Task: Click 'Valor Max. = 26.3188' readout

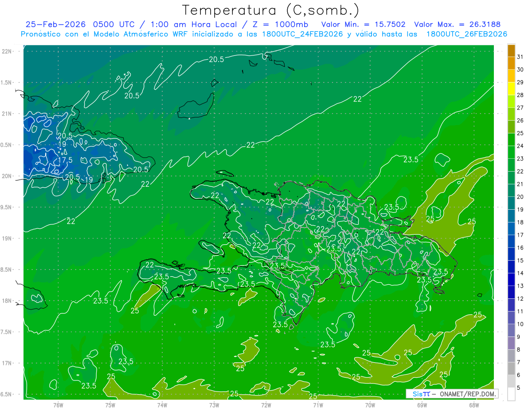Action: click(x=458, y=24)
